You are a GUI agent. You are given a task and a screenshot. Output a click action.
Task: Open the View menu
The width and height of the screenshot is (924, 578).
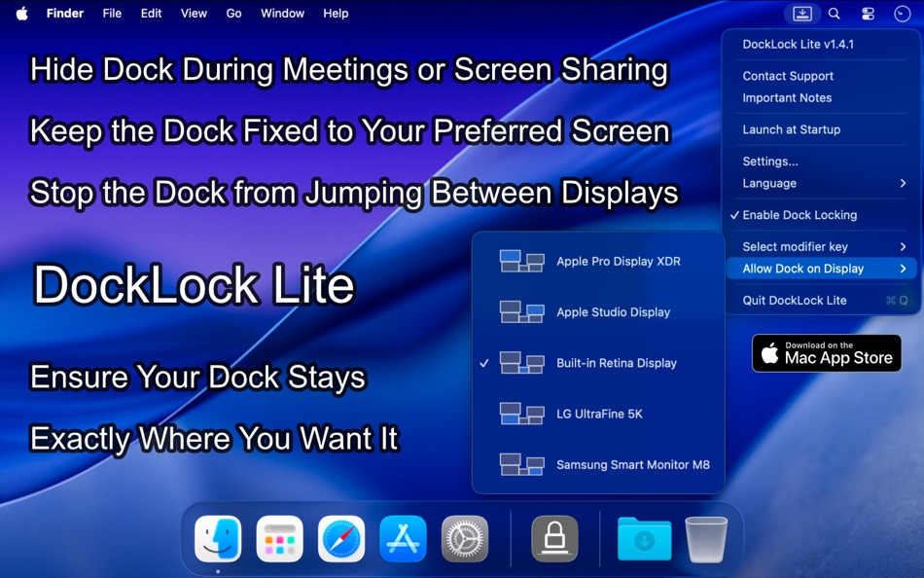coord(194,13)
